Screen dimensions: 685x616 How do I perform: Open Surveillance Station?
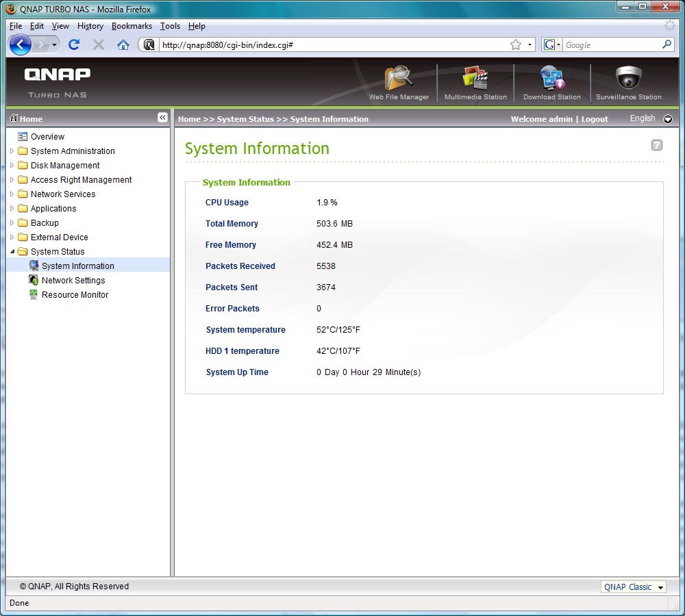pyautogui.click(x=629, y=83)
